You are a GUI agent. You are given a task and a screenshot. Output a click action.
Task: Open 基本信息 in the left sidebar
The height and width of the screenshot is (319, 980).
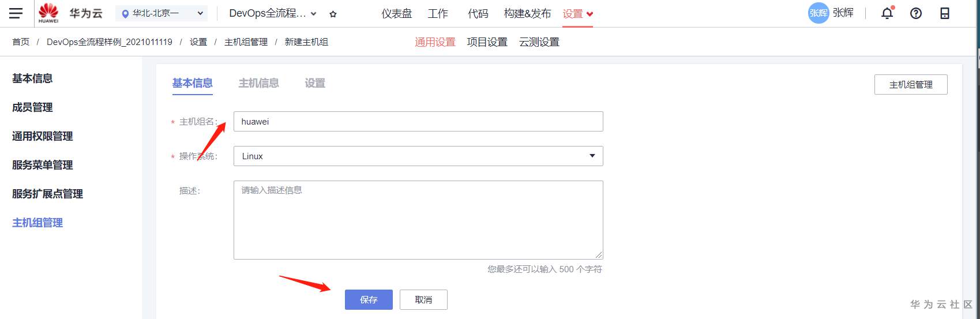tap(32, 78)
